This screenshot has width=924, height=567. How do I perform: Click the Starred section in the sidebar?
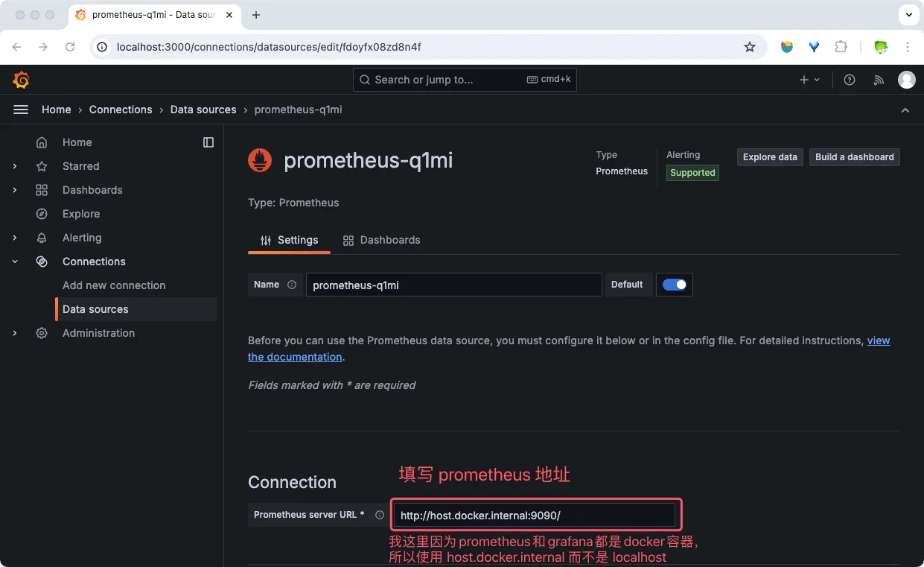click(80, 166)
